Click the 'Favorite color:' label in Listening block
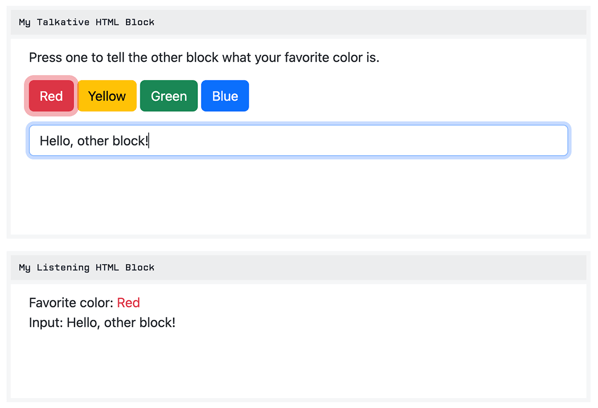Screen dimensions: 598x408 pyautogui.click(x=71, y=303)
